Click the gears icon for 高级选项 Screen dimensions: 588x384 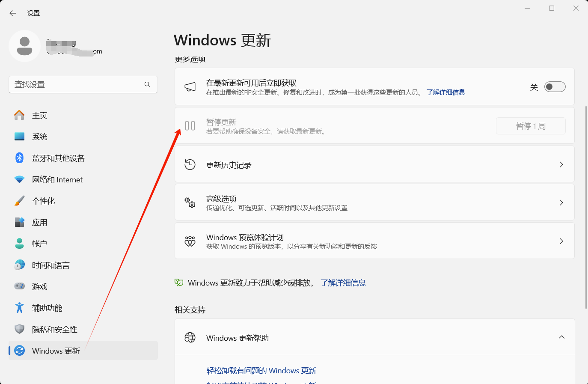(x=190, y=202)
